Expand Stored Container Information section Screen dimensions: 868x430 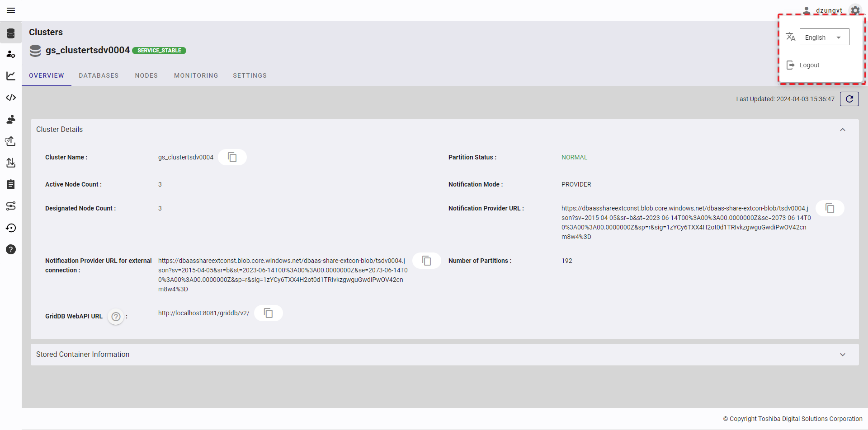[x=842, y=355]
